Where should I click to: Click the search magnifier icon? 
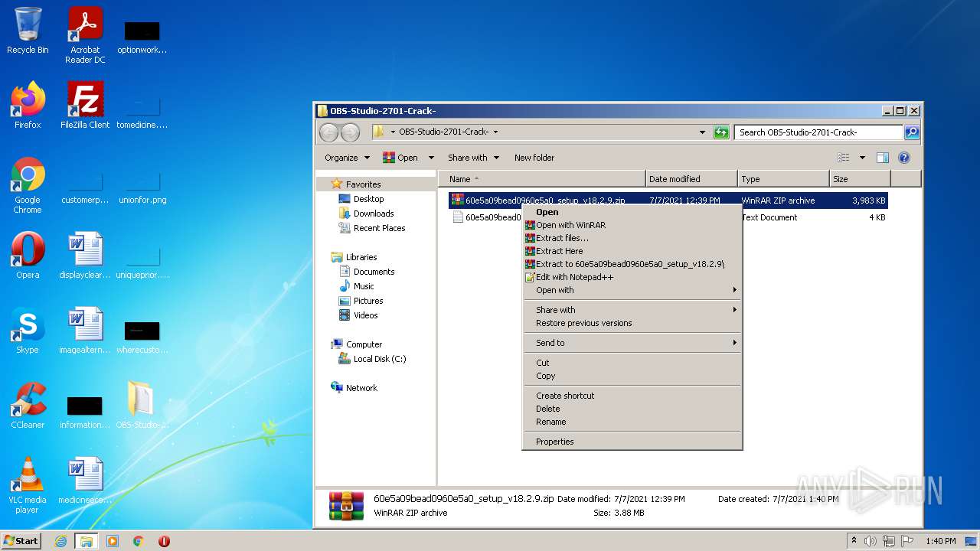911,132
